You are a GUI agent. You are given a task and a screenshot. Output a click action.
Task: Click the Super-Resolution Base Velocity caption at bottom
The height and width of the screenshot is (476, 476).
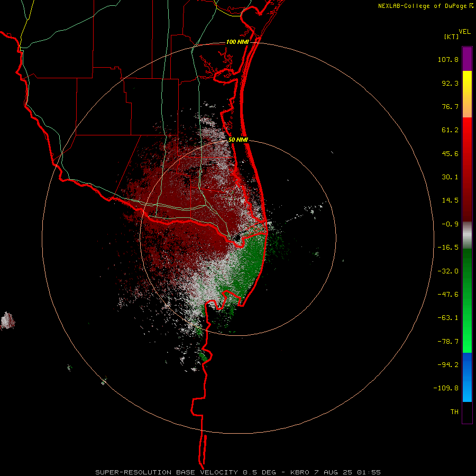pos(238,472)
